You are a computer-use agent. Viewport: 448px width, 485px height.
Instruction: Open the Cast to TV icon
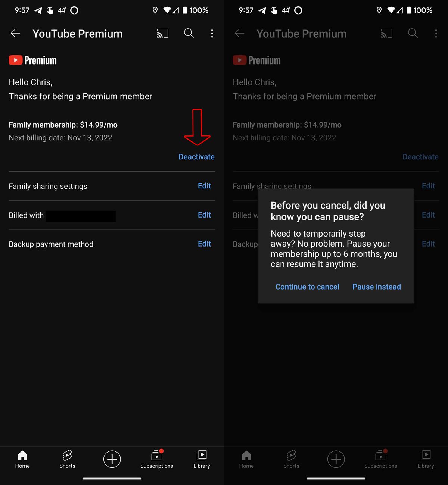point(162,34)
